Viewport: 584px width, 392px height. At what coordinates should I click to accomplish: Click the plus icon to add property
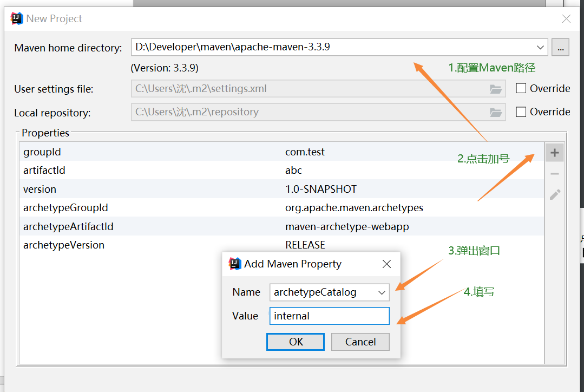click(x=555, y=152)
